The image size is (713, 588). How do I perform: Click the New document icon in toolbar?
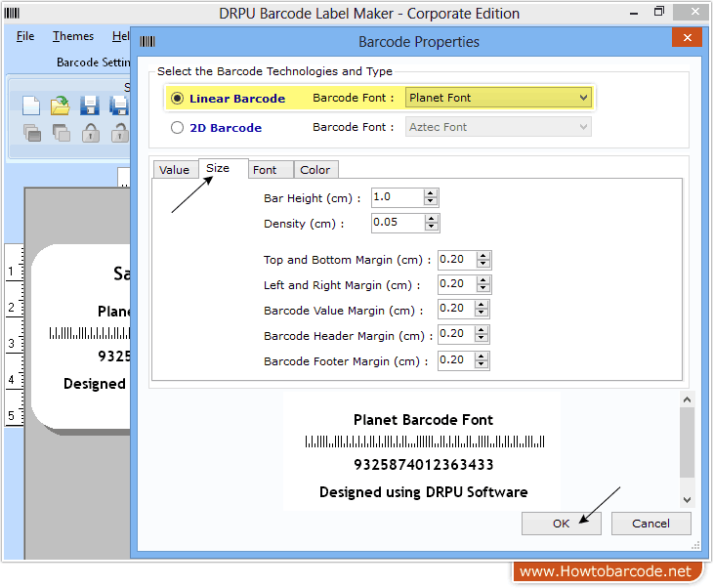pos(31,105)
